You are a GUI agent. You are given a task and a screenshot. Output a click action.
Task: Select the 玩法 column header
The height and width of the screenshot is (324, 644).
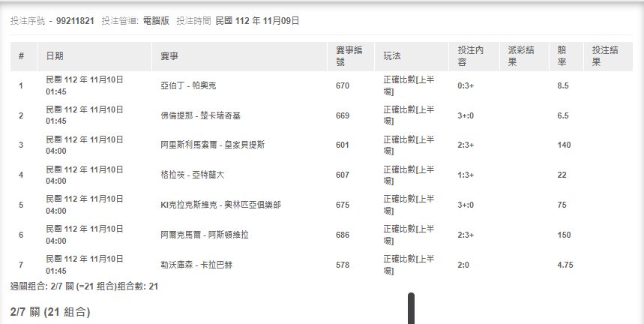point(412,56)
